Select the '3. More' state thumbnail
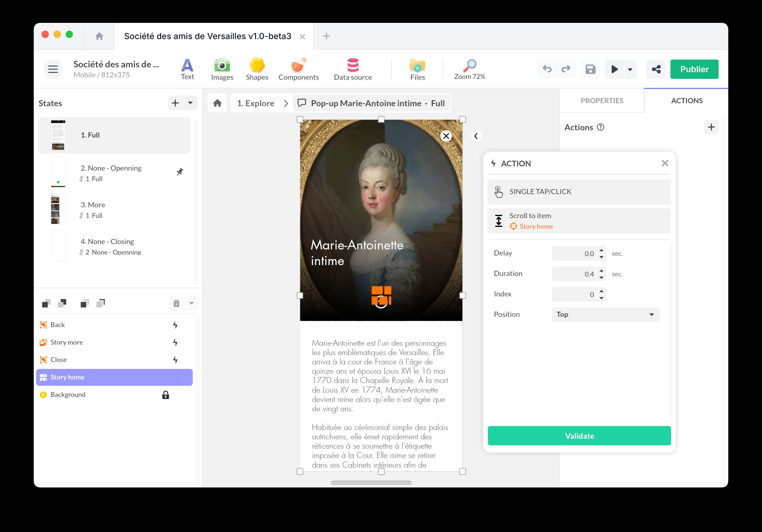This screenshot has height=532, width=762. point(58,209)
